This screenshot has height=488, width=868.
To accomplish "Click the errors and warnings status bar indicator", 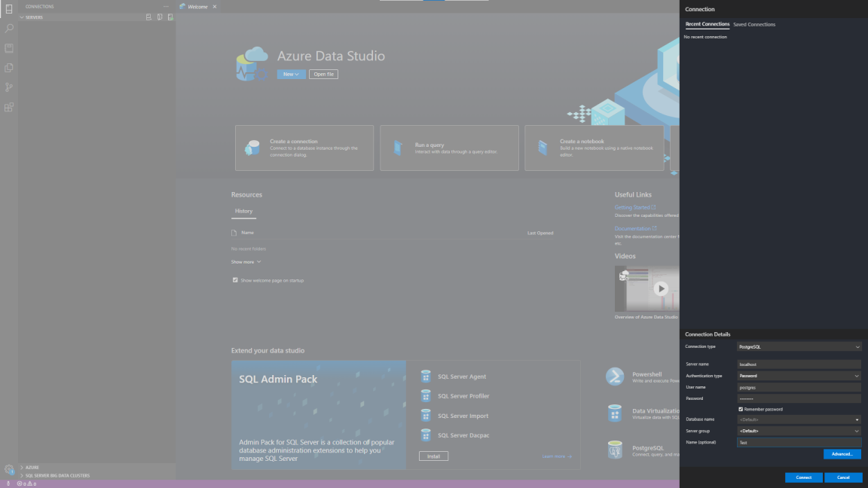I will click(x=26, y=483).
